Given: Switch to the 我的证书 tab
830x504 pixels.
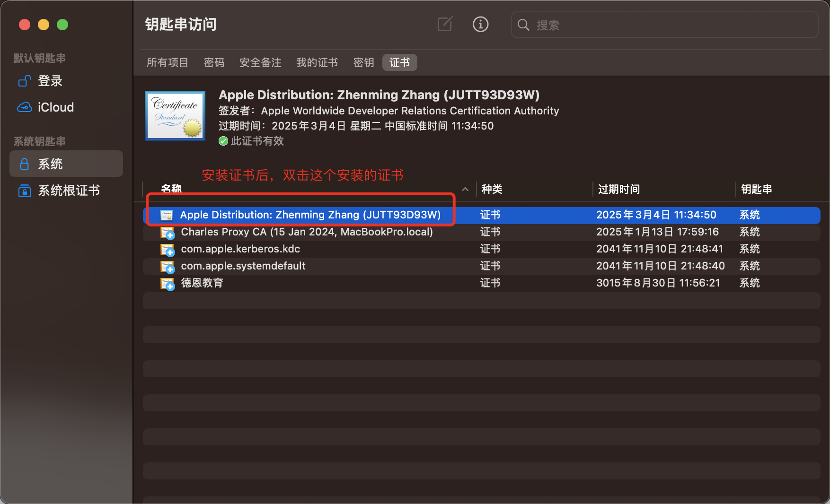Looking at the screenshot, I should click(x=317, y=62).
